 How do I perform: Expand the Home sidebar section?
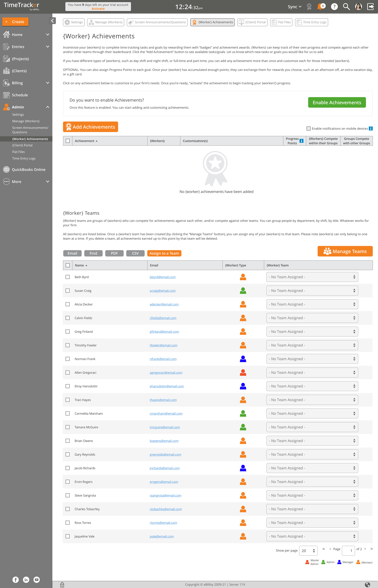coord(48,35)
